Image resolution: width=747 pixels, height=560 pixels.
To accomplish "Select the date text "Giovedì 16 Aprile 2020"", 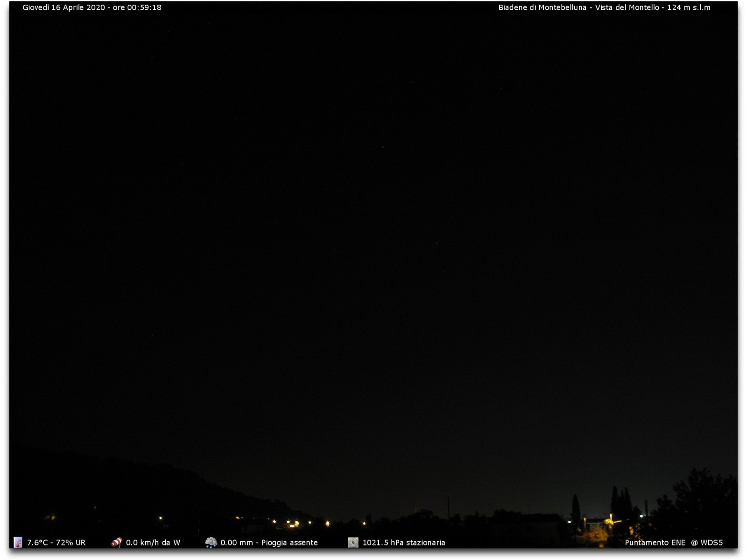I will (x=64, y=7).
